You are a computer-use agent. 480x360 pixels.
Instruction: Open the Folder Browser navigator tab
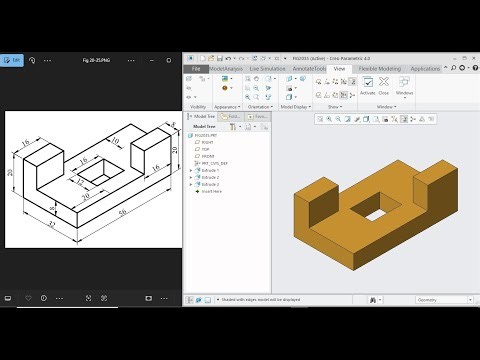pyautogui.click(x=231, y=116)
